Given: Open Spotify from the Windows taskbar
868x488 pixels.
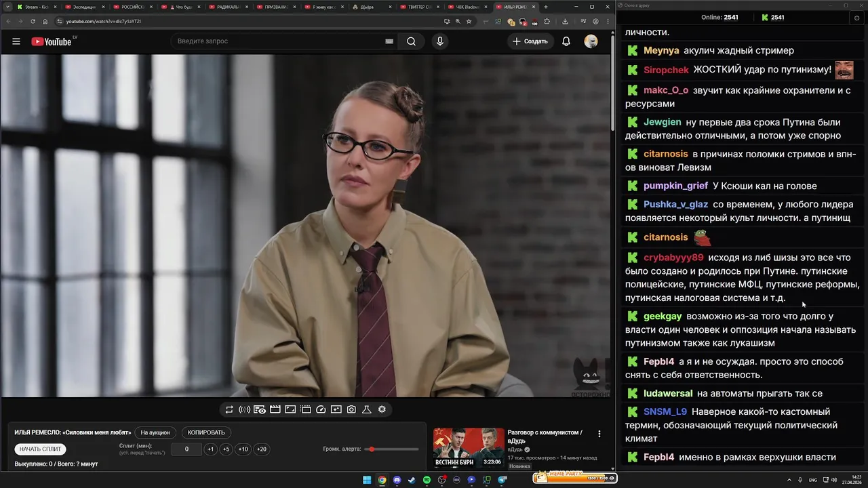Looking at the screenshot, I should pyautogui.click(x=427, y=480).
